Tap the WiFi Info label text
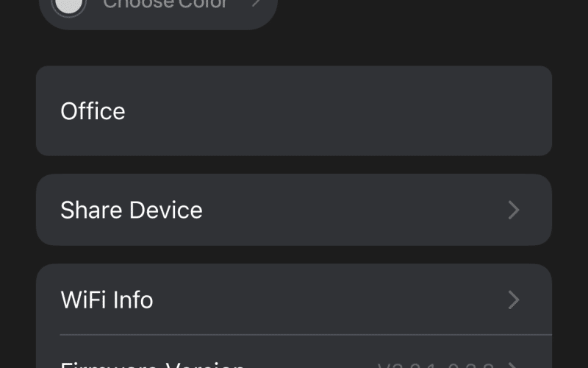The height and width of the screenshot is (368, 588). pyautogui.click(x=107, y=300)
